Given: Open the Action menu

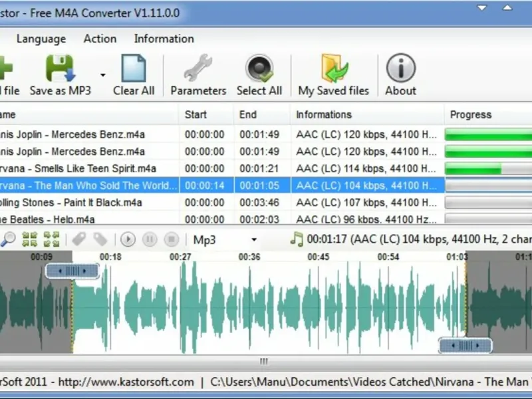Looking at the screenshot, I should click(x=100, y=39).
